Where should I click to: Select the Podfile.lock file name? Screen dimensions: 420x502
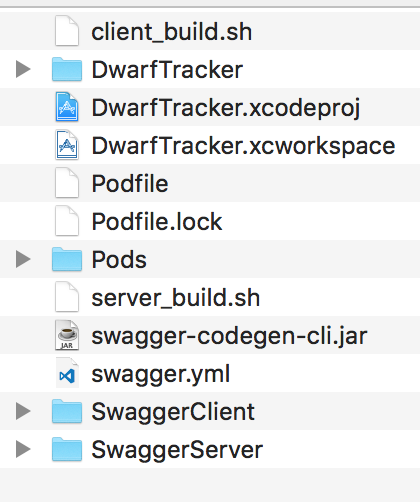(x=157, y=221)
